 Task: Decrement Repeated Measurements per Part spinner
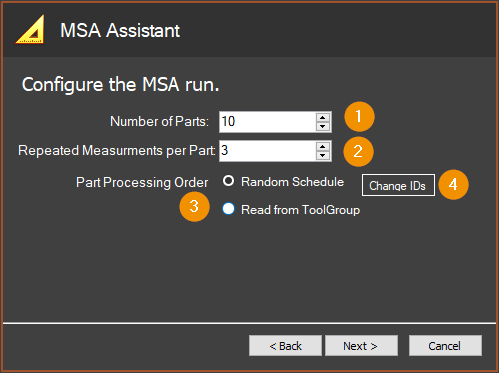pos(322,155)
